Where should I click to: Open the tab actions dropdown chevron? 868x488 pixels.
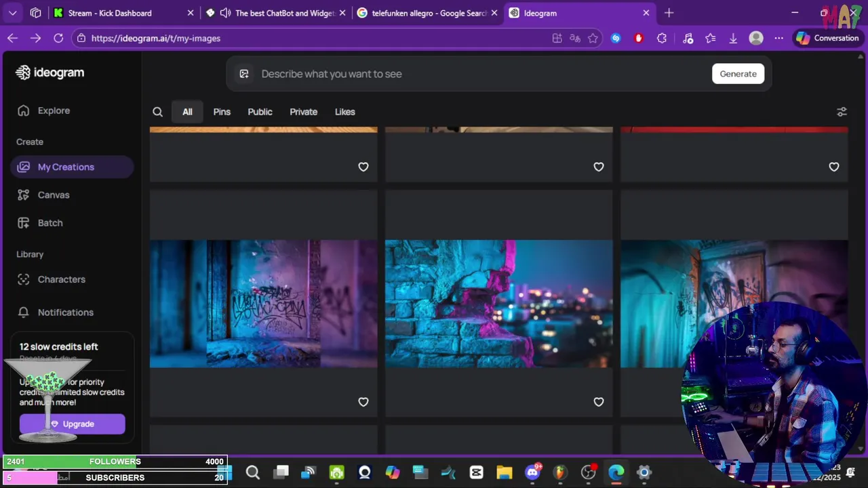pyautogui.click(x=13, y=13)
